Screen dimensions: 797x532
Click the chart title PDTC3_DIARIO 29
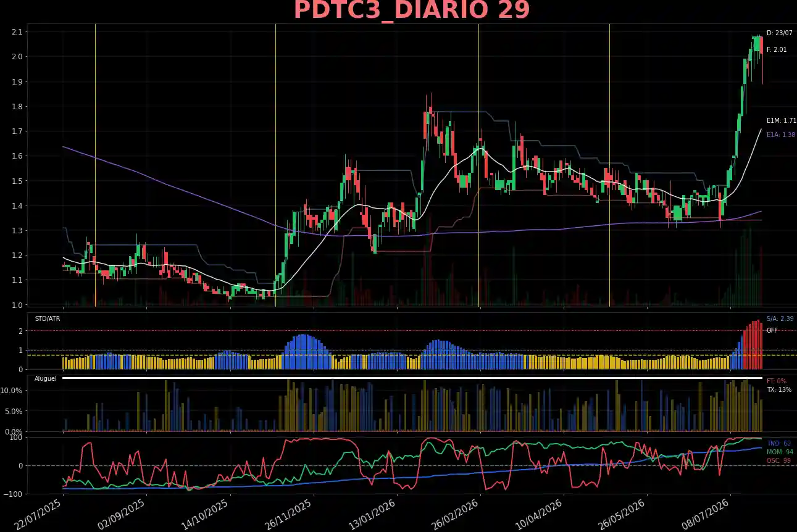412,10
